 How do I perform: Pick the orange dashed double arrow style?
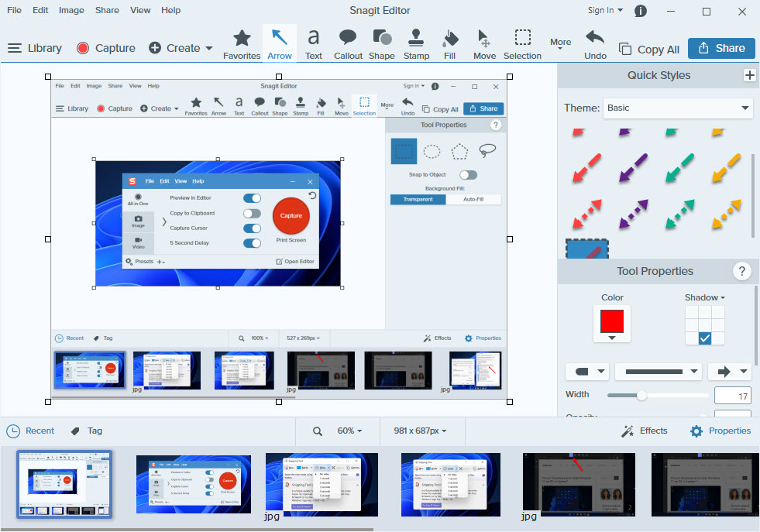(x=726, y=214)
